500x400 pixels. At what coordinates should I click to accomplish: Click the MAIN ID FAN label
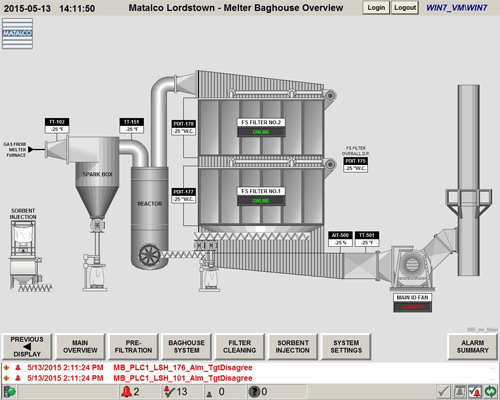413,297
